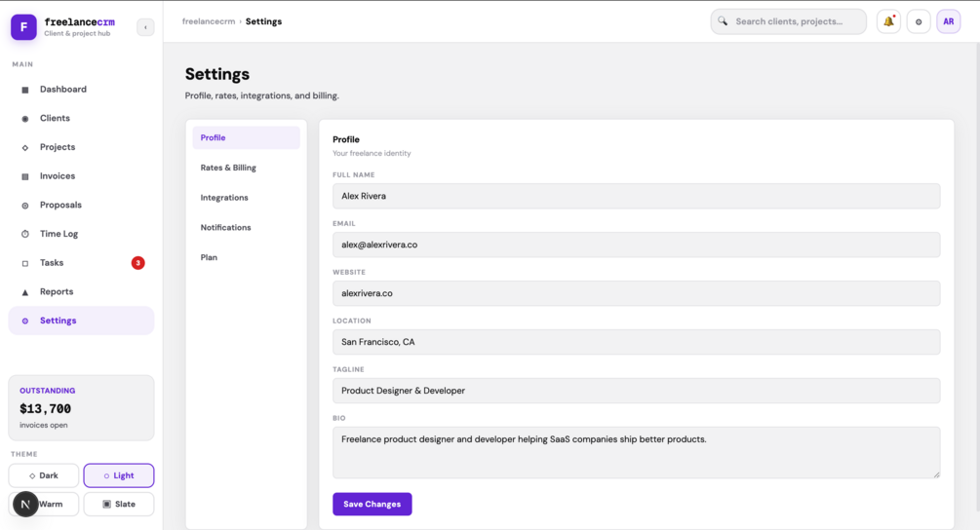
Task: Open the Time Log page
Action: click(59, 234)
